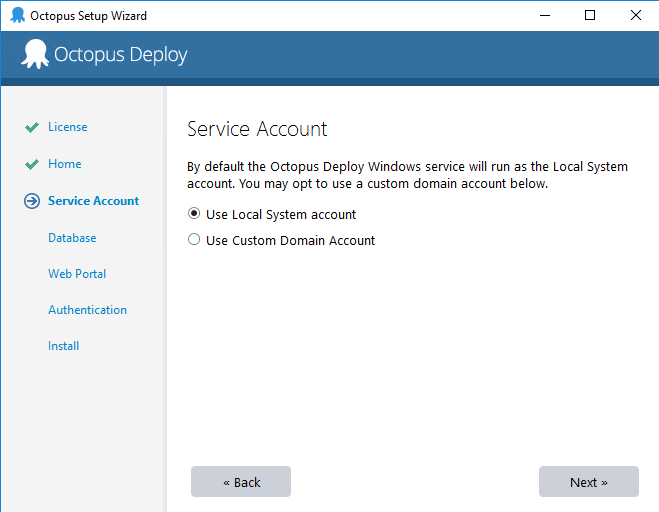The image size is (659, 512).
Task: Click the green checkmark beside Home
Action: [x=32, y=164]
